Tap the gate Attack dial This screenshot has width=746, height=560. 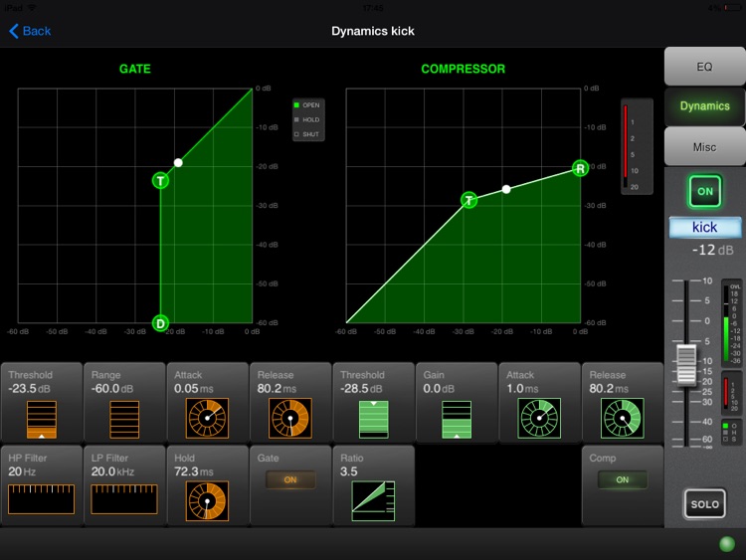tap(207, 419)
